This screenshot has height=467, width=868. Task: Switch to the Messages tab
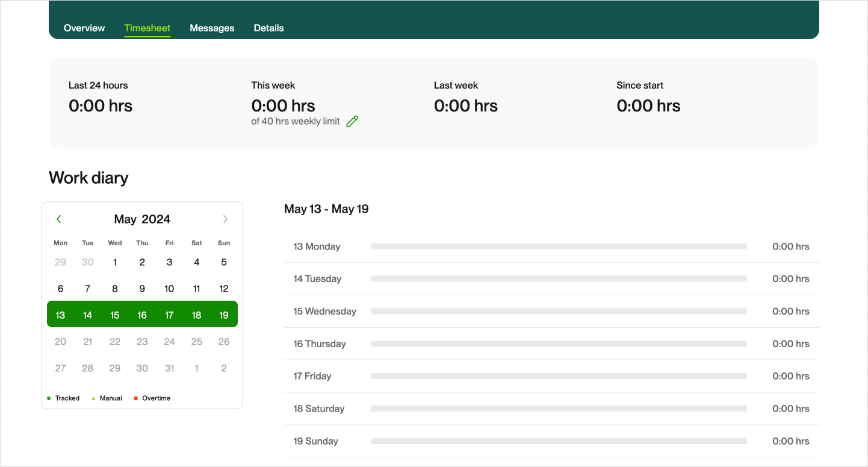coord(212,28)
